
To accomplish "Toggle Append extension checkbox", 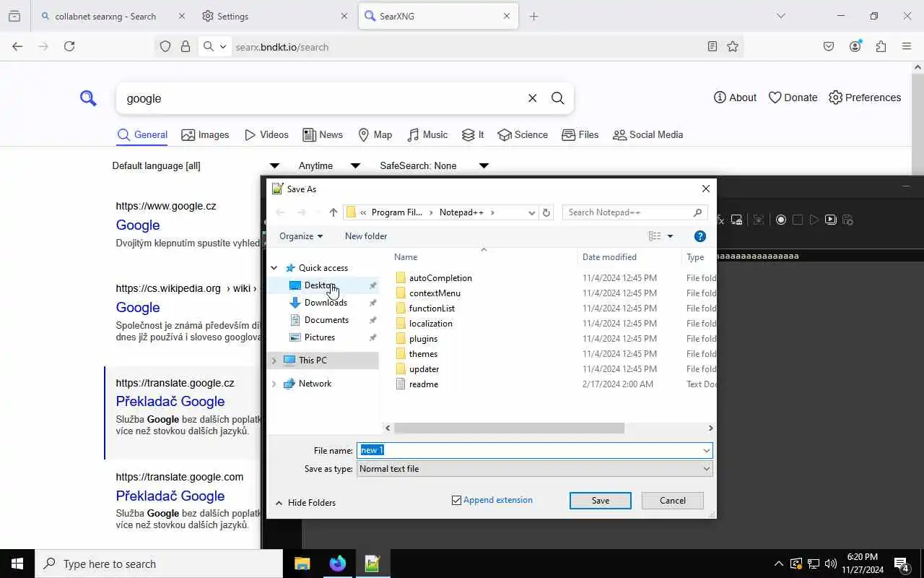I will coord(456,500).
